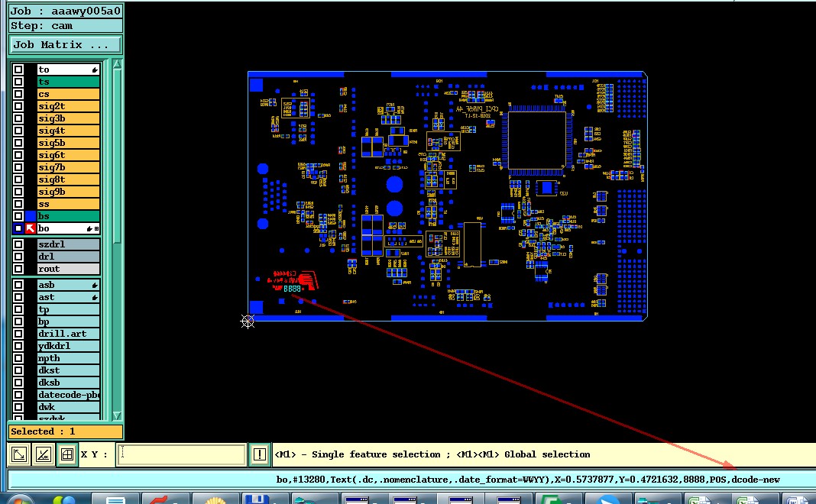Toggle the ss layer checkbox
Image resolution: width=816 pixels, height=504 pixels.
18,204
